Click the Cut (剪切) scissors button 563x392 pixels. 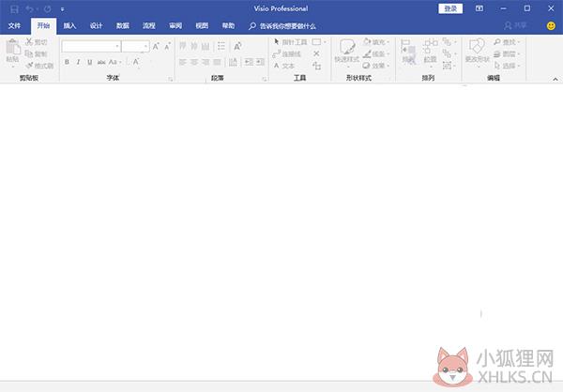(37, 42)
